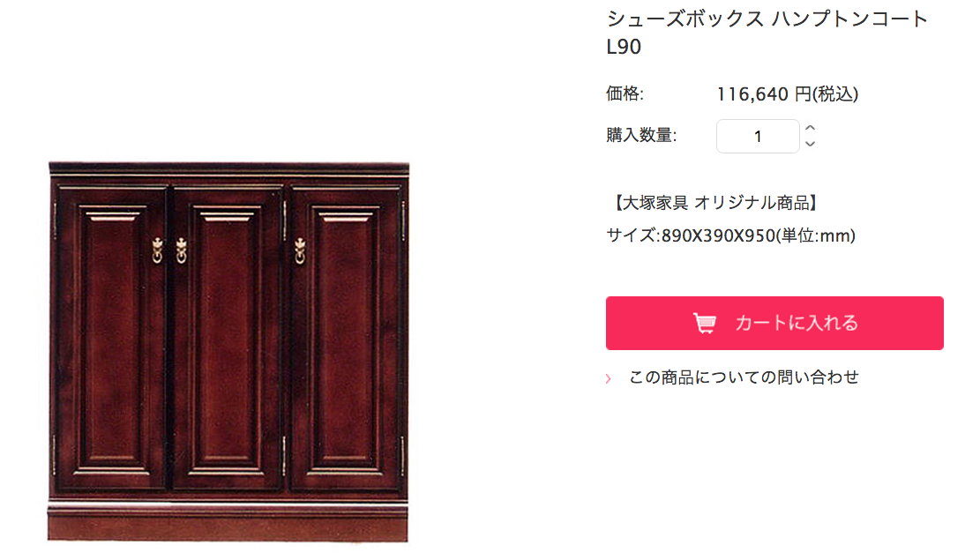
Task: Click the leftmost brass door handle
Action: (158, 250)
